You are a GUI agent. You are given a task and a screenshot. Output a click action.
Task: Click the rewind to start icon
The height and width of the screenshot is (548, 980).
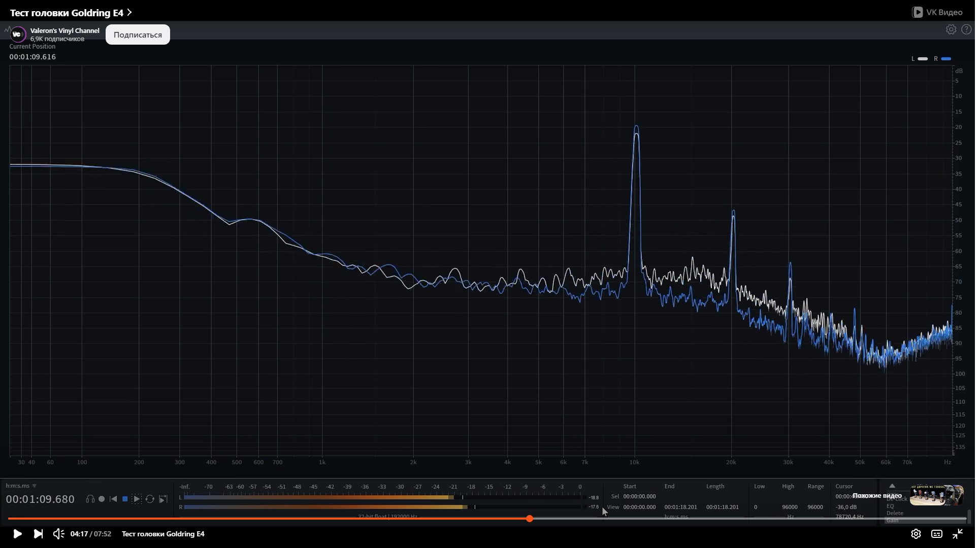click(x=113, y=499)
